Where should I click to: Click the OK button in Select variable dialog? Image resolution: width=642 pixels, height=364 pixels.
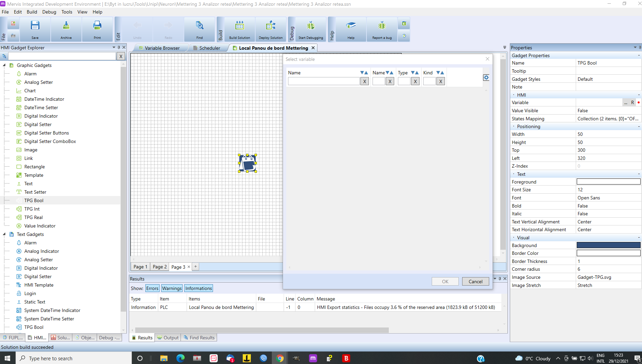click(445, 281)
